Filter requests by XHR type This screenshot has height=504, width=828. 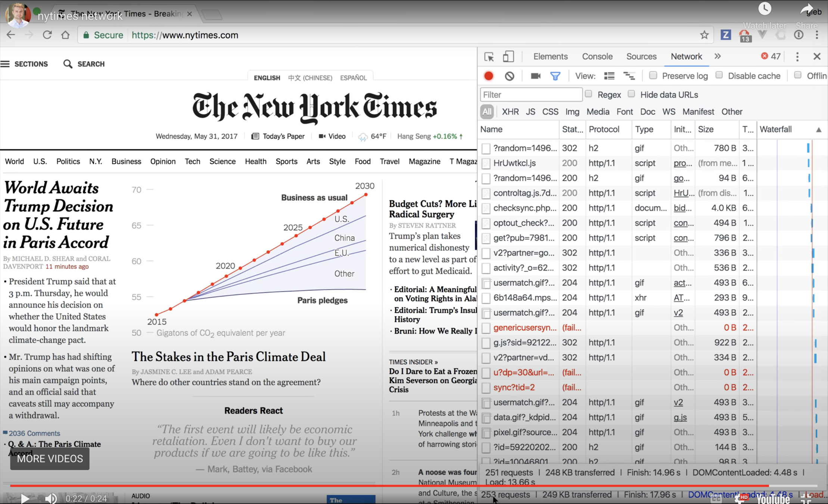pos(510,112)
